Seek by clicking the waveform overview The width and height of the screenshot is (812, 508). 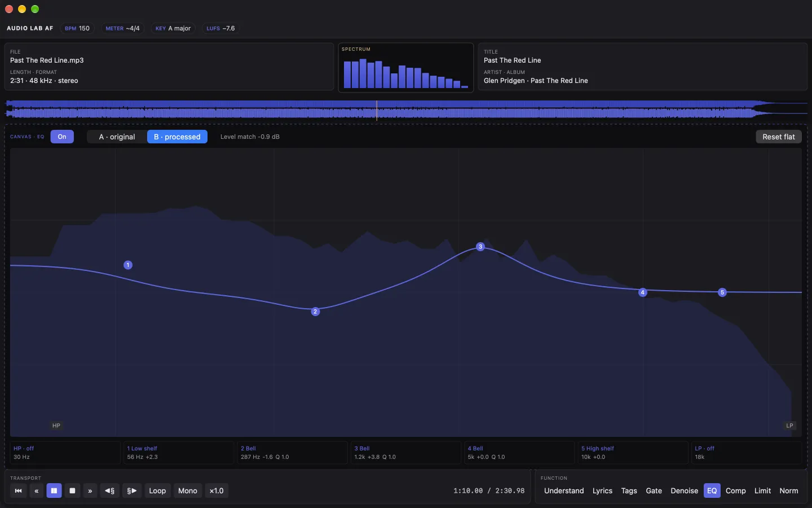406,110
